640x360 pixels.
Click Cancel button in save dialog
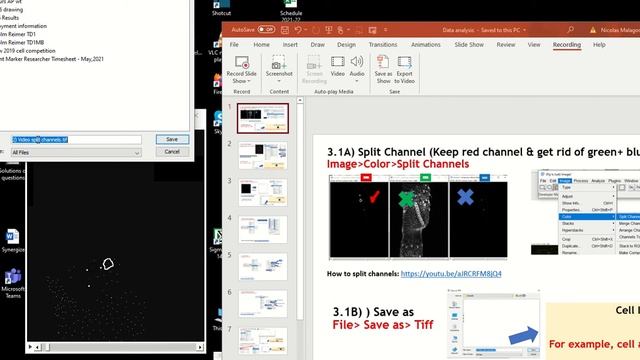pyautogui.click(x=172, y=151)
